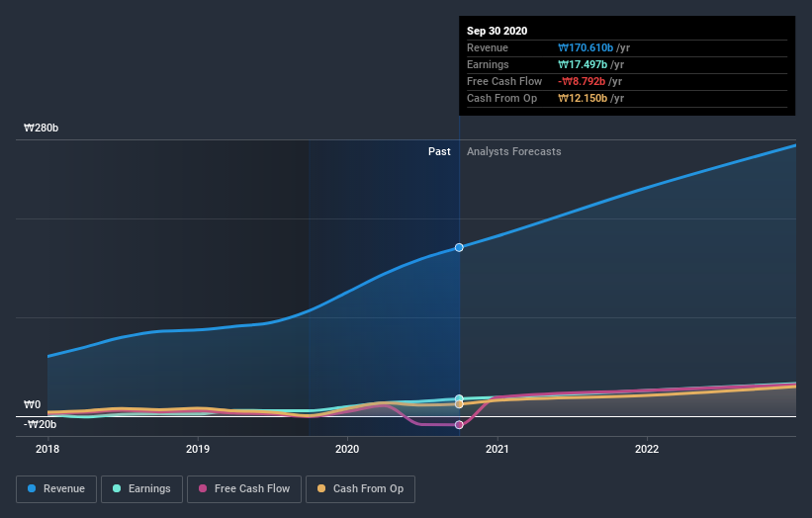Click the Analysts Forecasts label
The width and height of the screenshot is (812, 518).
click(x=513, y=151)
